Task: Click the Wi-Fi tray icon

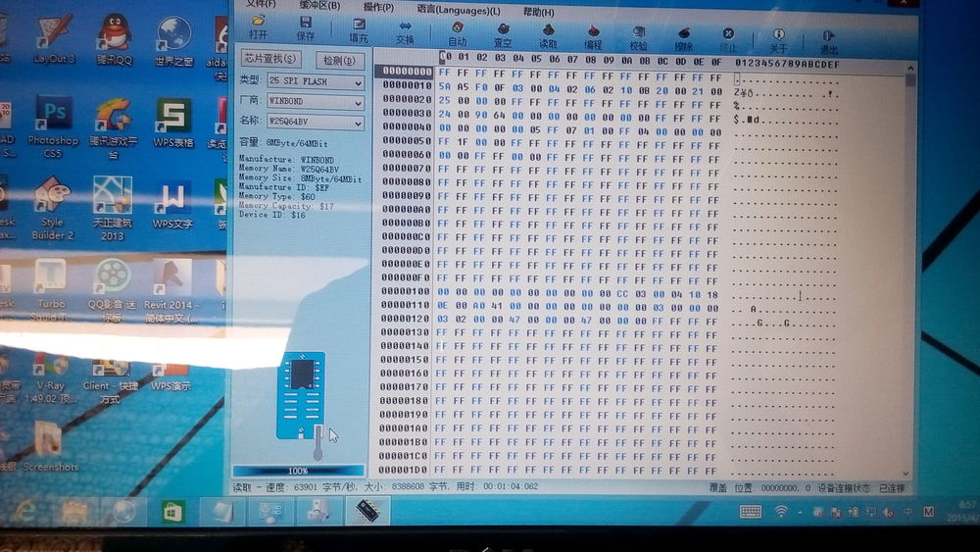Action: click(x=781, y=512)
